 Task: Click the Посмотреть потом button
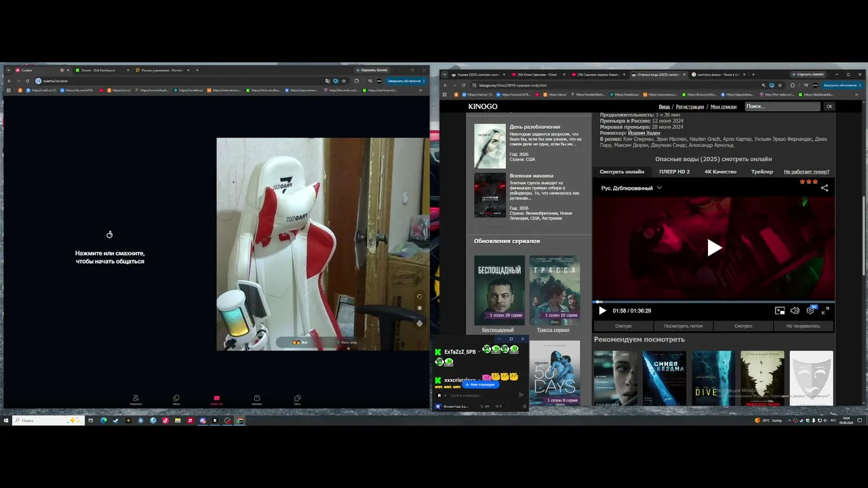point(683,326)
